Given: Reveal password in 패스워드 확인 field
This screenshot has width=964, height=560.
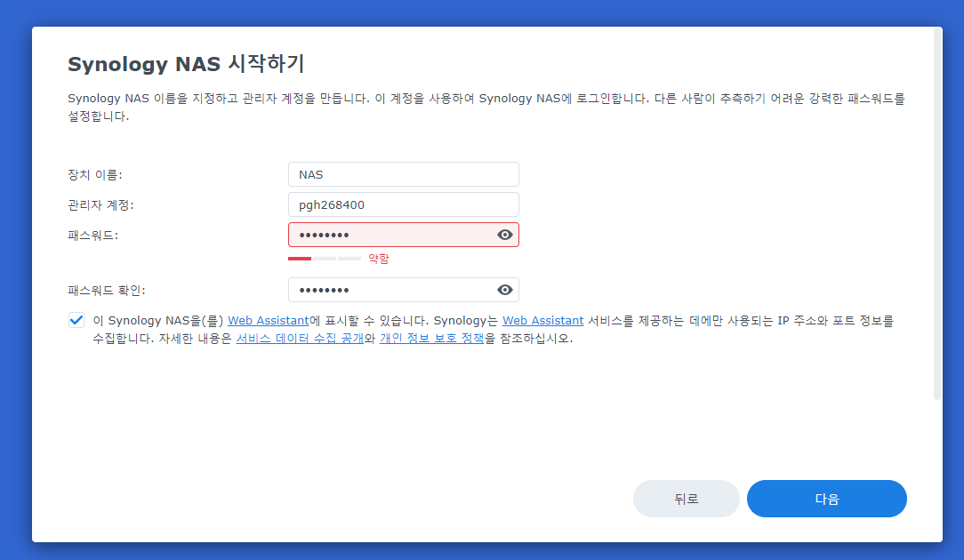Looking at the screenshot, I should pyautogui.click(x=505, y=290).
